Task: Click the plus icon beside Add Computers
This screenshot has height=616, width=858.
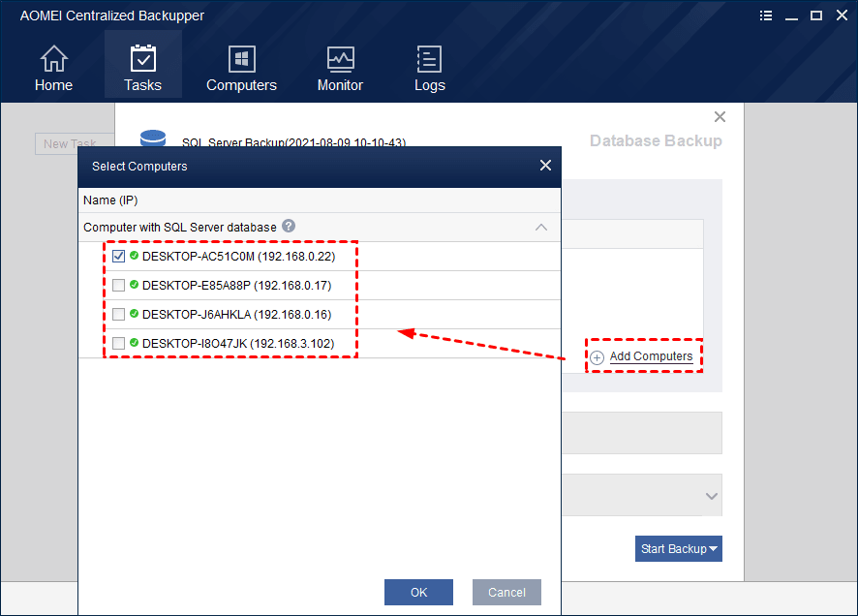Action: click(x=597, y=357)
